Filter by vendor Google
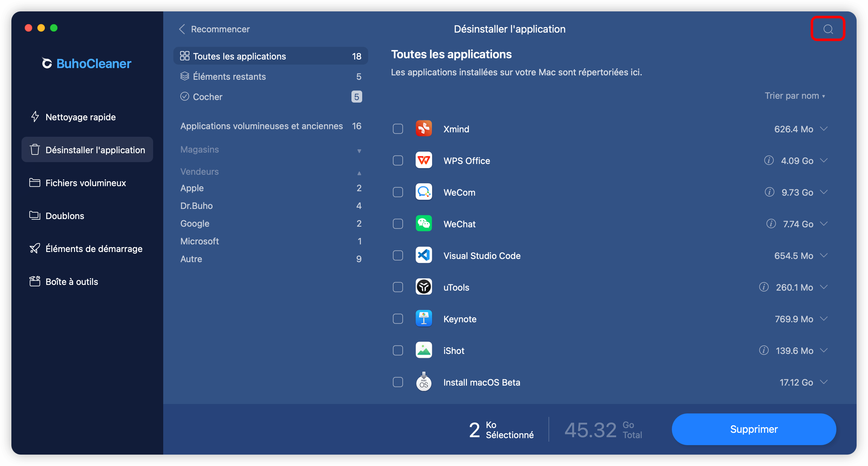 click(270, 224)
